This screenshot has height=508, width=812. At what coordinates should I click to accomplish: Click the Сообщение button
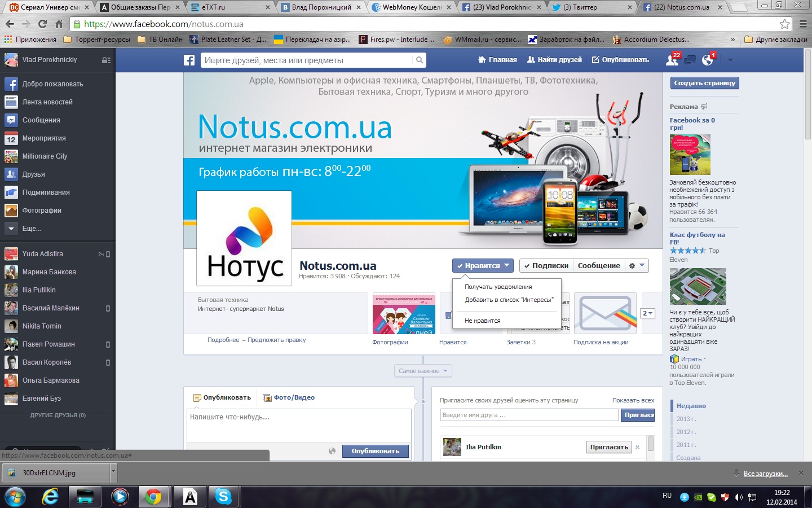tap(599, 265)
